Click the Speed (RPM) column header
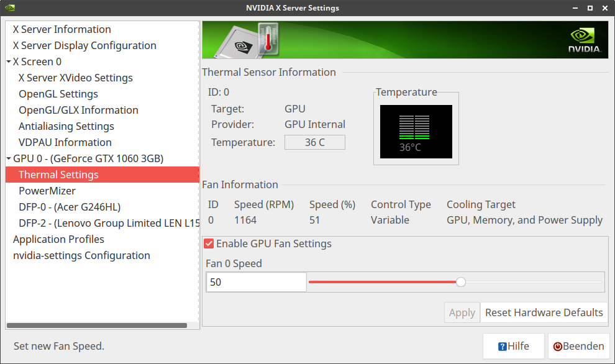Screen dimensions: 615x364 (264, 205)
